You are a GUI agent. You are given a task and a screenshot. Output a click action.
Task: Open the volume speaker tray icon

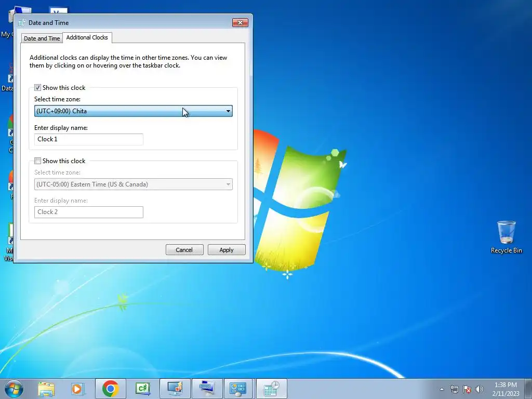479,389
